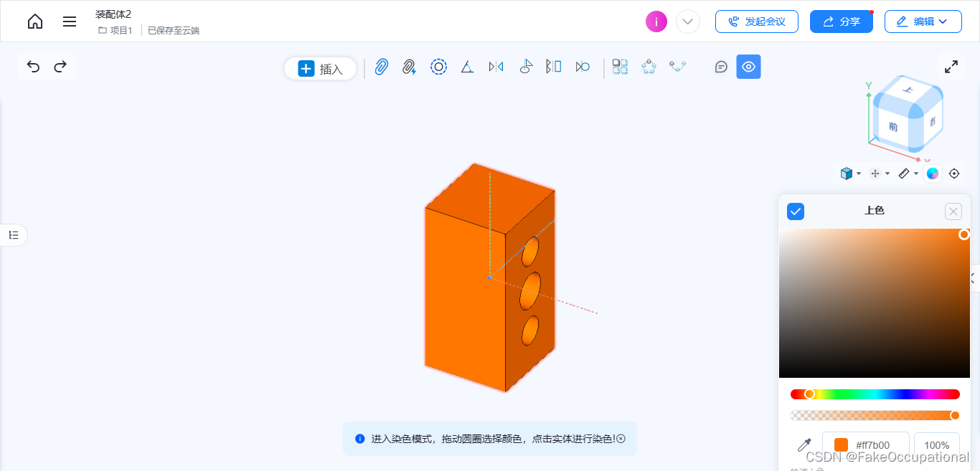
Task: Expand the chevron next to user avatar
Action: (688, 22)
